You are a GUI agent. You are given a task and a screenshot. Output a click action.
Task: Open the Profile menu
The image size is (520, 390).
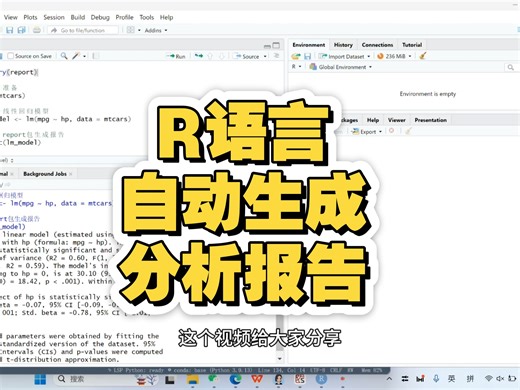[124, 17]
